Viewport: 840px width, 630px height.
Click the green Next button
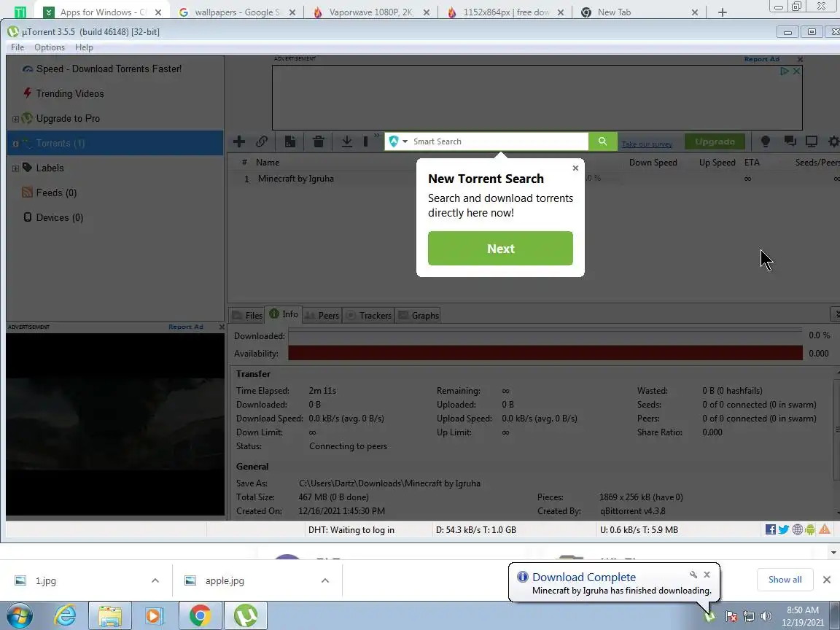coord(500,249)
